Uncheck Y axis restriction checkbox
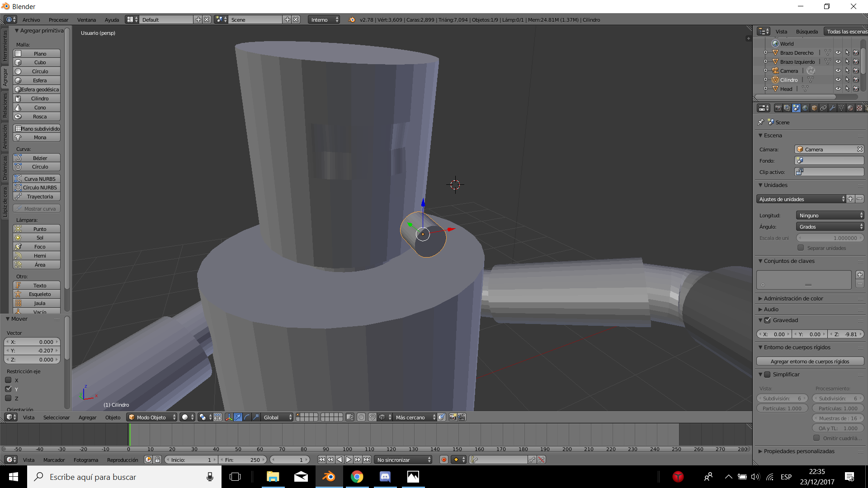The image size is (868, 488). coord(8,389)
